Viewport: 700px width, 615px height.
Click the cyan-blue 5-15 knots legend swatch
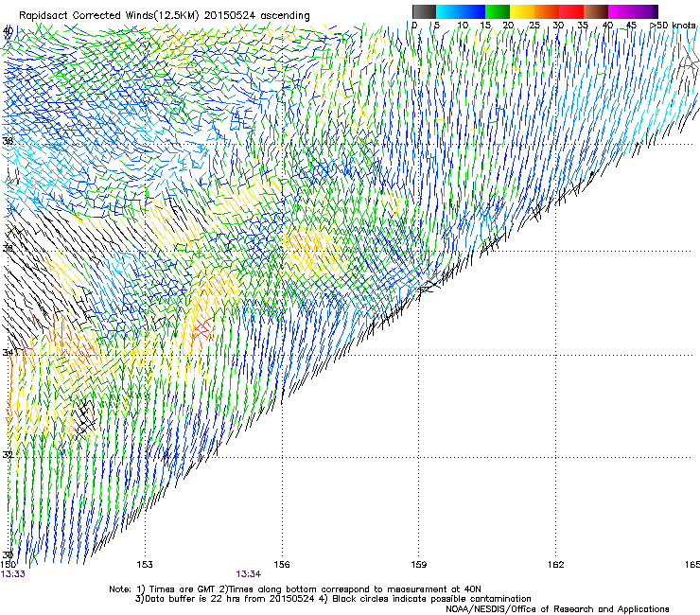pos(461,11)
